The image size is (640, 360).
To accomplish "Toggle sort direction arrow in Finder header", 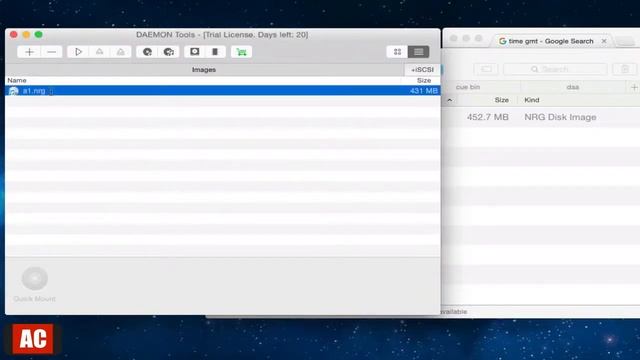I will [449, 100].
